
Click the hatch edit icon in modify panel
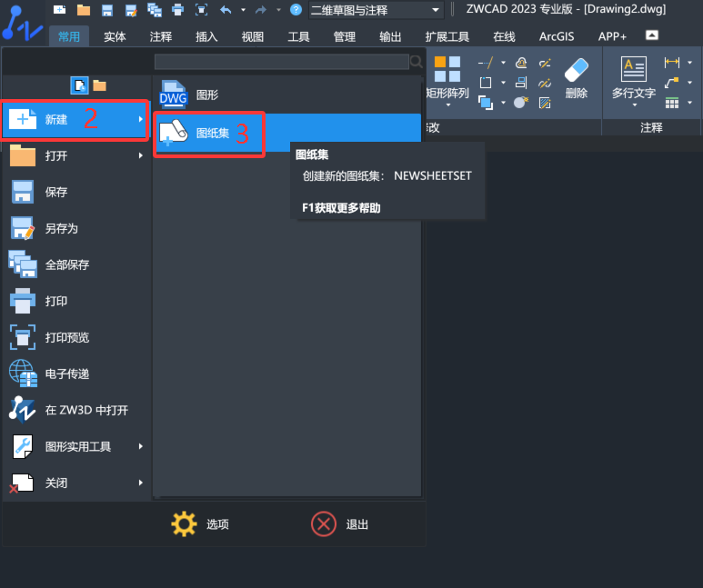click(545, 103)
